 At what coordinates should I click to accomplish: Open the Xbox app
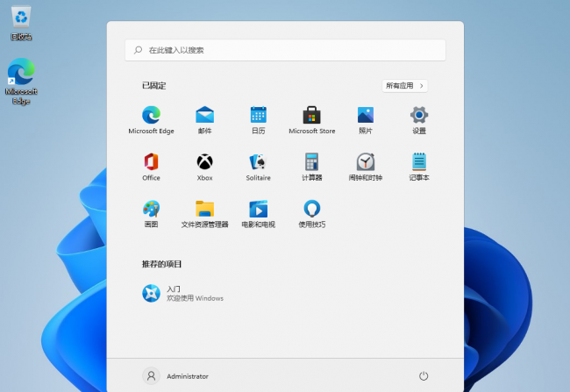tap(204, 167)
